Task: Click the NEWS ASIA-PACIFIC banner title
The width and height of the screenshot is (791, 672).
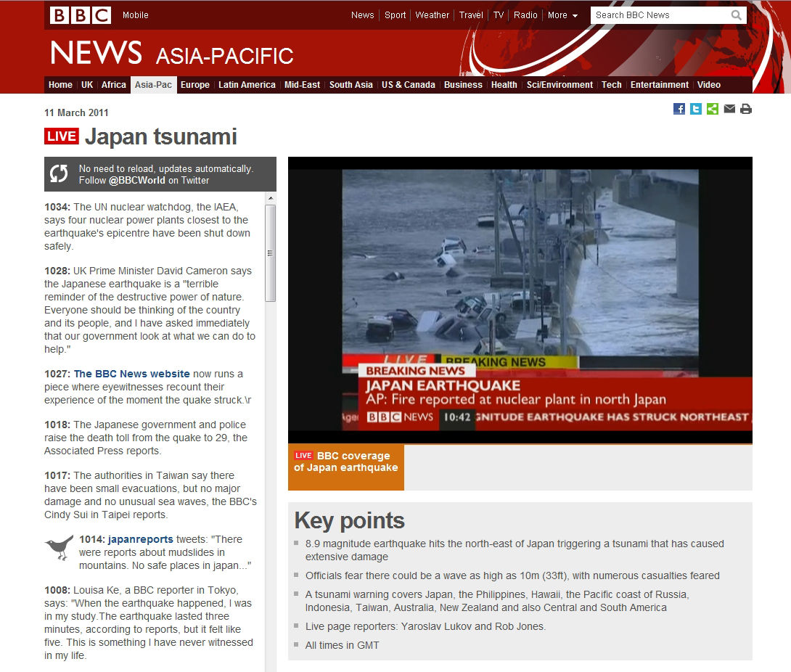Action: 171,54
